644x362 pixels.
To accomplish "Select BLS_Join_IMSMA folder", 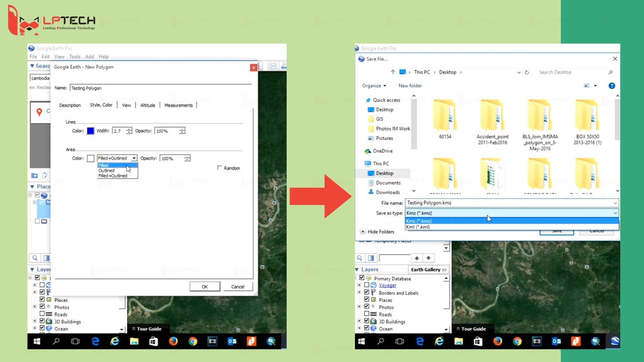I will point(540,125).
